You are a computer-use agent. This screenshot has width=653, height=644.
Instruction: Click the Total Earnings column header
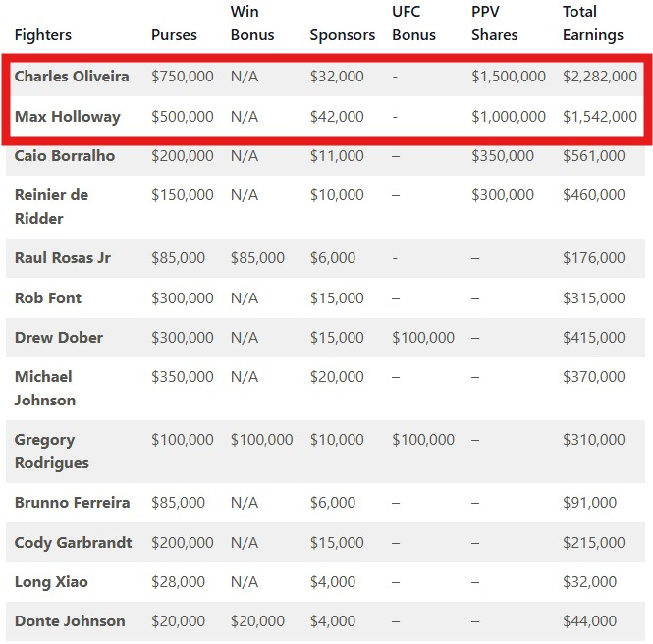pos(592,24)
